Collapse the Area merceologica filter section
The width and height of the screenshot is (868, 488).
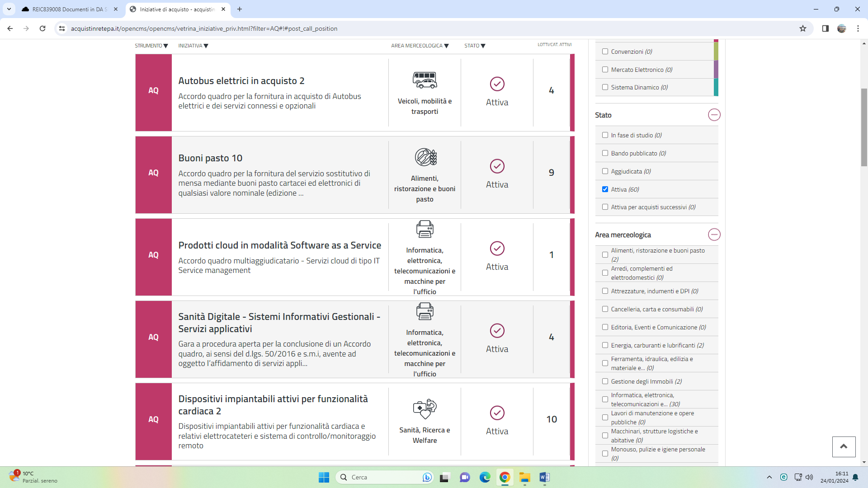tap(714, 235)
